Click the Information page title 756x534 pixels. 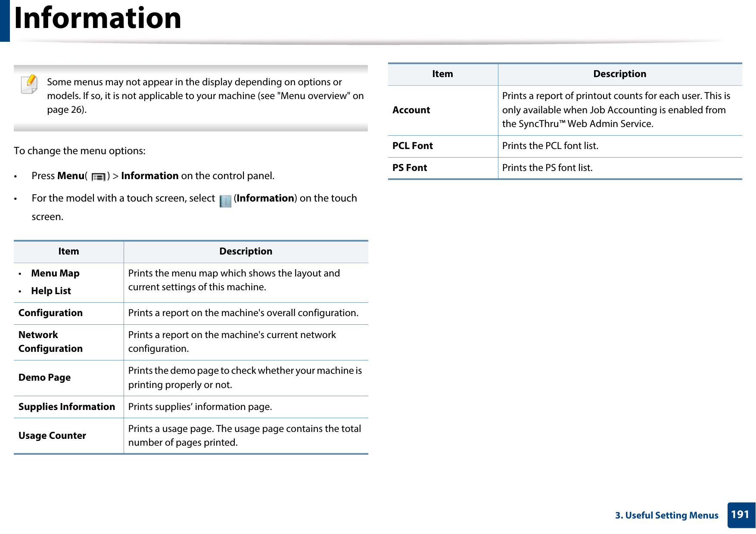(x=98, y=18)
